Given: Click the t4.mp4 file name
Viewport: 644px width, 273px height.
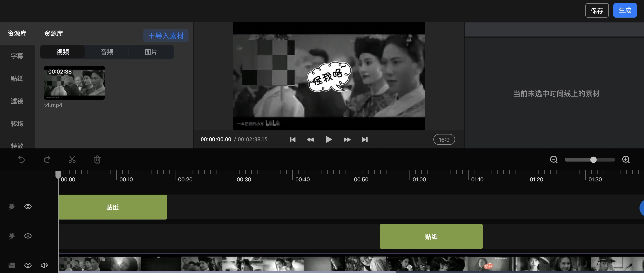Looking at the screenshot, I should pyautogui.click(x=53, y=105).
